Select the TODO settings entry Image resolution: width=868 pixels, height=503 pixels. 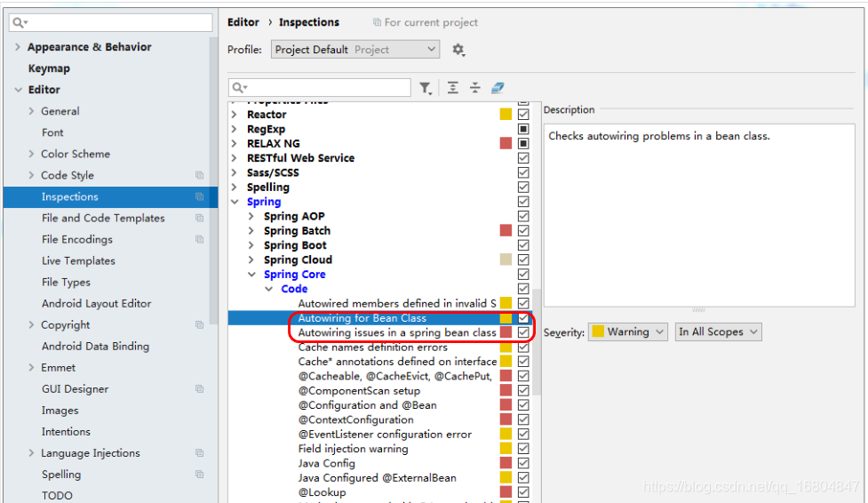[57, 495]
